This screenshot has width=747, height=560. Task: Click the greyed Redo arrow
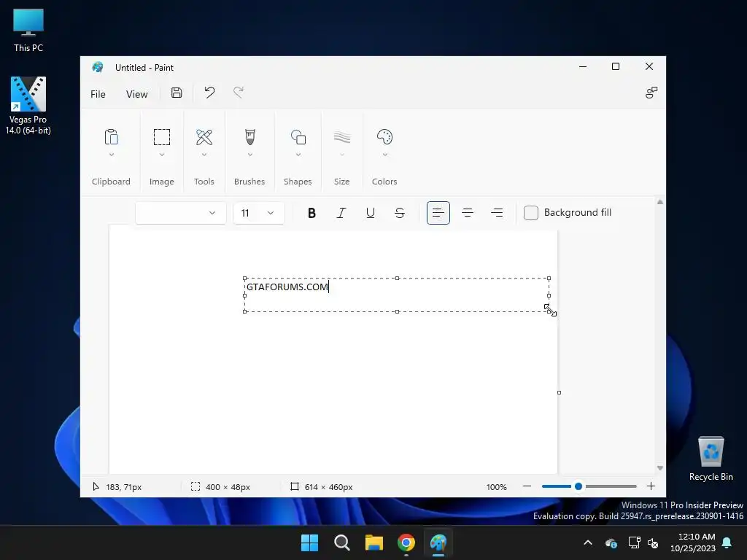pos(239,93)
